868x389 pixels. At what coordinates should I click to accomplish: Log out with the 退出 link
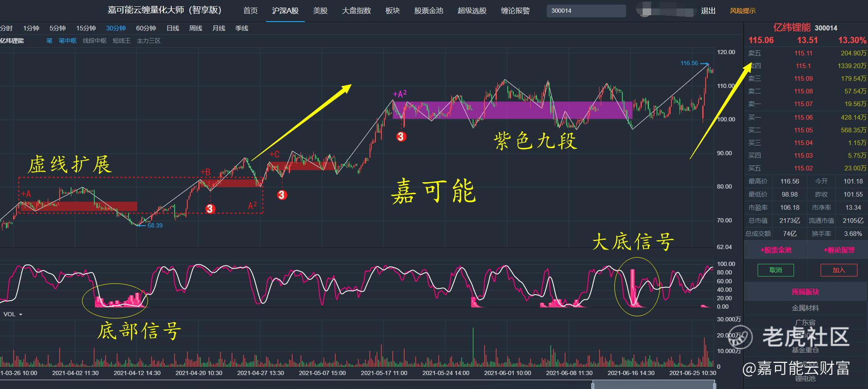(x=708, y=11)
